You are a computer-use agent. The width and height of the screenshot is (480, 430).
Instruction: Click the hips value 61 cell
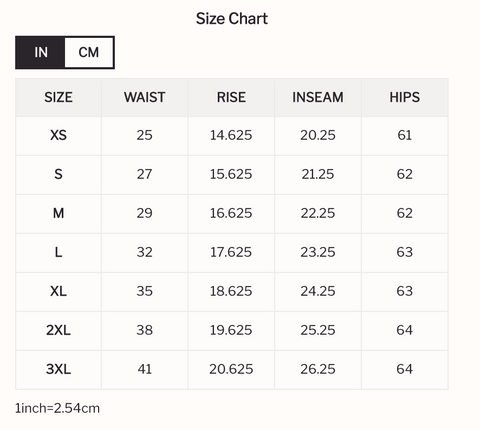click(x=405, y=136)
